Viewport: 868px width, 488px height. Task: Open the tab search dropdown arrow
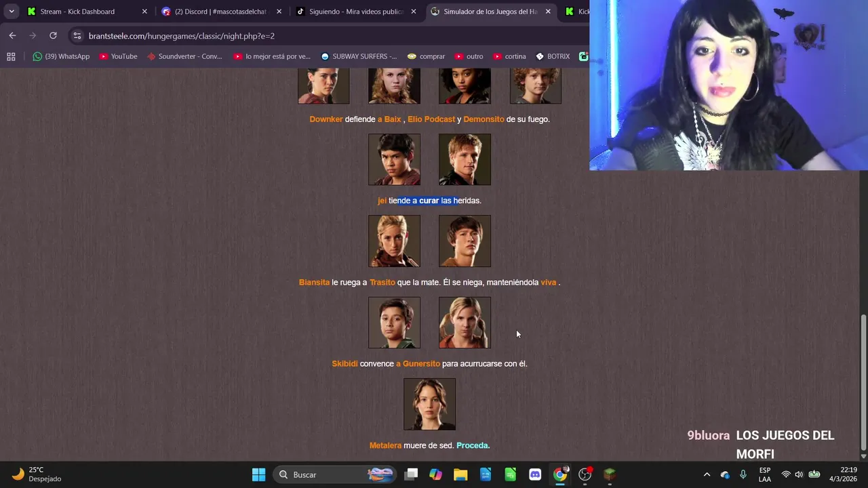click(x=12, y=12)
